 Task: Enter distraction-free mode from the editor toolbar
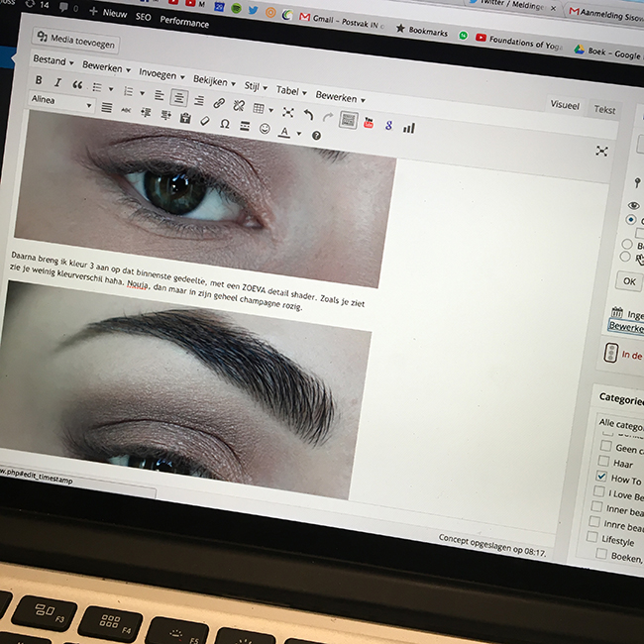click(x=288, y=112)
